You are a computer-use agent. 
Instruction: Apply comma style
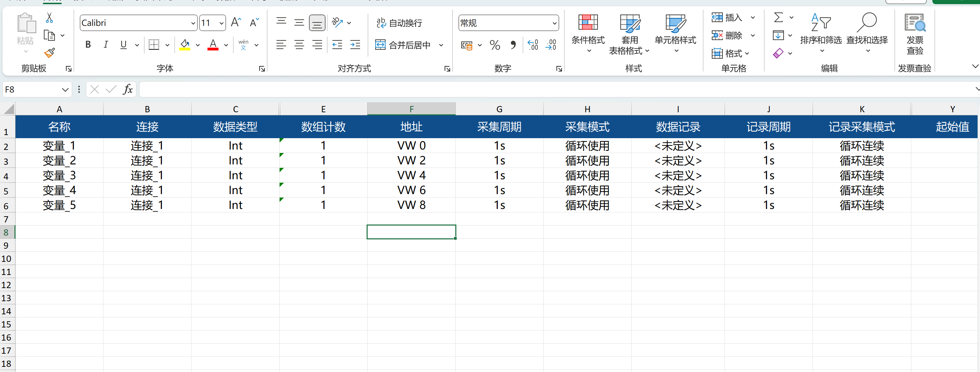pos(513,45)
